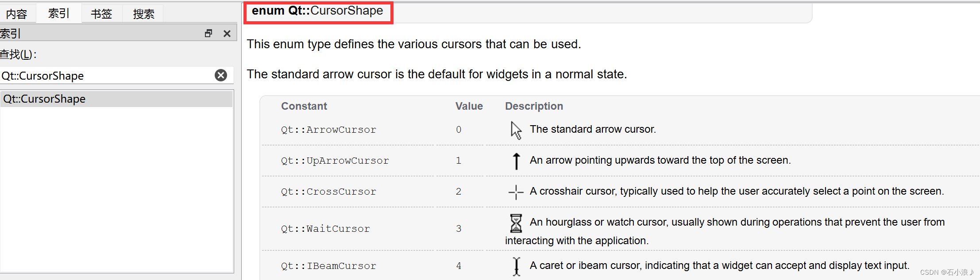
Task: Click the standard arrow cursor image
Action: click(516, 130)
